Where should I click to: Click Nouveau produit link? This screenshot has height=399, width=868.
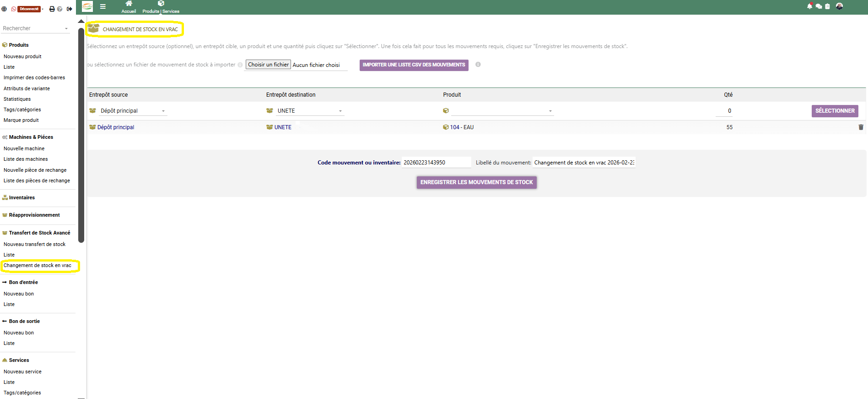22,56
